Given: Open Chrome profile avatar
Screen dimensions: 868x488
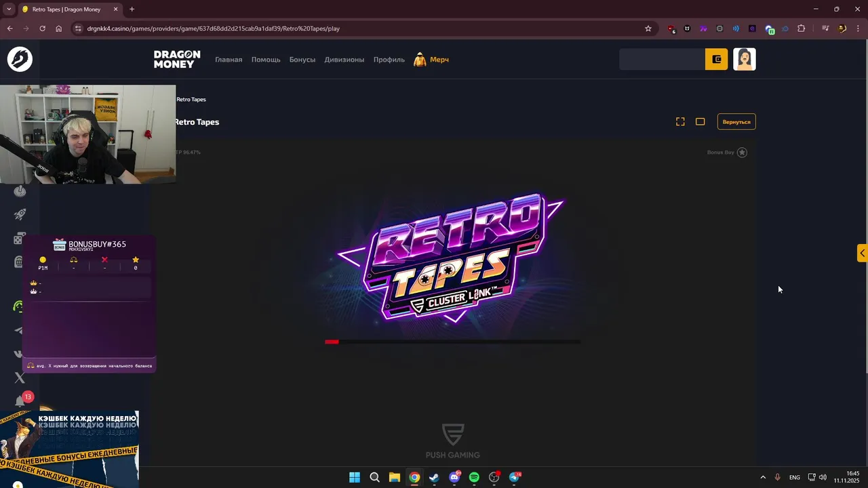Looking at the screenshot, I should 842,28.
